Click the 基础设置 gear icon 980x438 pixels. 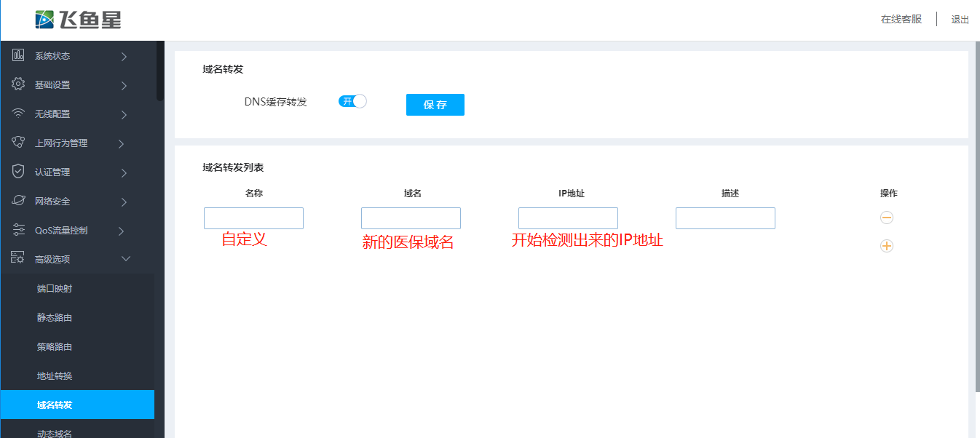tap(19, 84)
